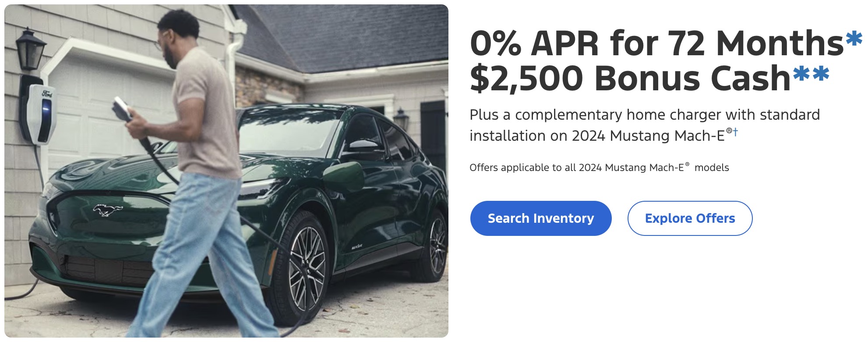Click the gray roof in the photo

point(342,37)
